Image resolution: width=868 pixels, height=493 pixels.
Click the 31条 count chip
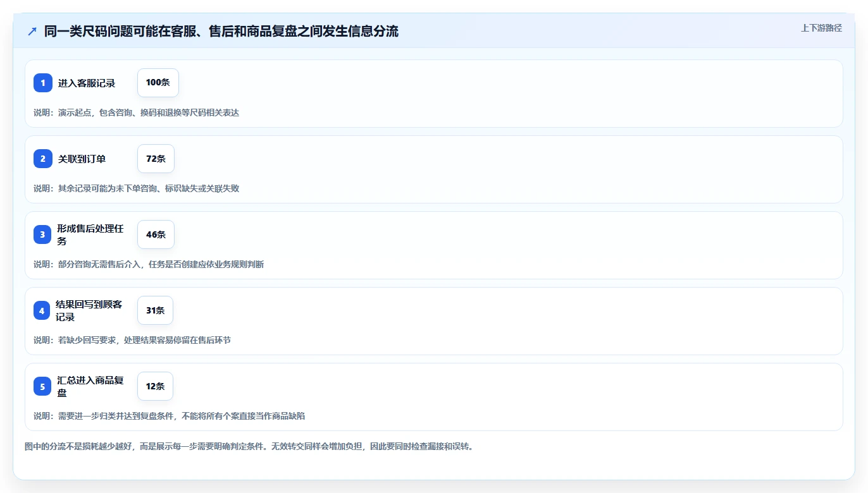(155, 310)
